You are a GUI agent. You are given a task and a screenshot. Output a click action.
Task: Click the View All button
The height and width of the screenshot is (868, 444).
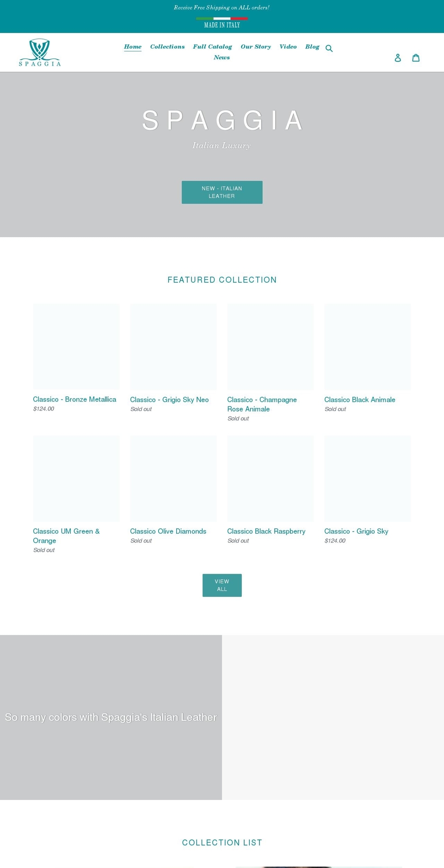click(x=222, y=585)
